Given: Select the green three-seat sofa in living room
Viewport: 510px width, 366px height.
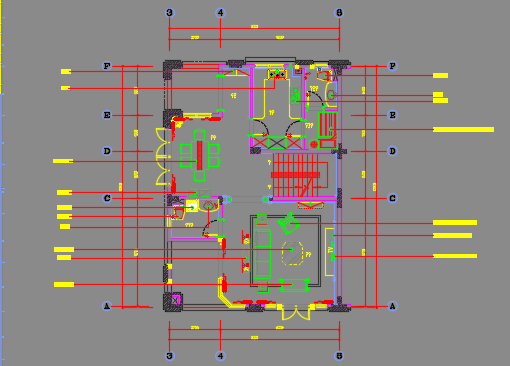Looking at the screenshot, I should (262, 253).
